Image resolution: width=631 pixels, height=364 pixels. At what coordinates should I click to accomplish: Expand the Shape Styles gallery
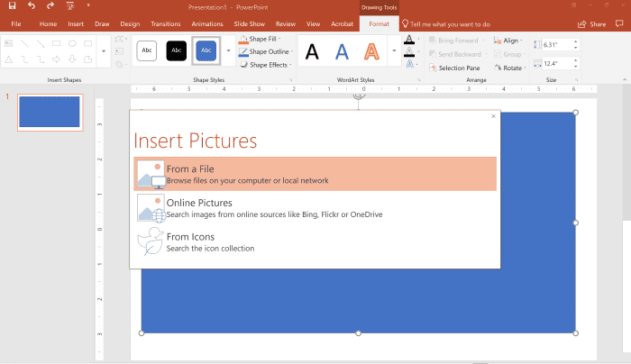click(x=229, y=50)
